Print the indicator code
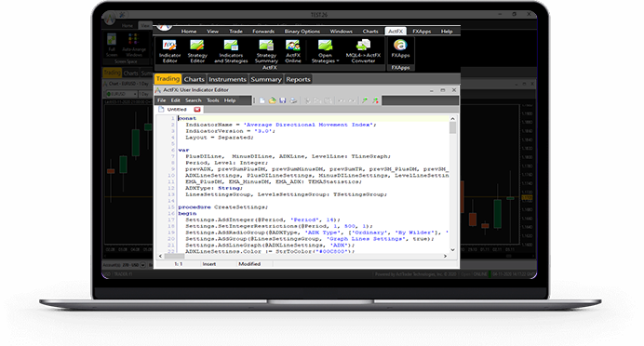Viewport: 644px width, 346px height. click(293, 100)
